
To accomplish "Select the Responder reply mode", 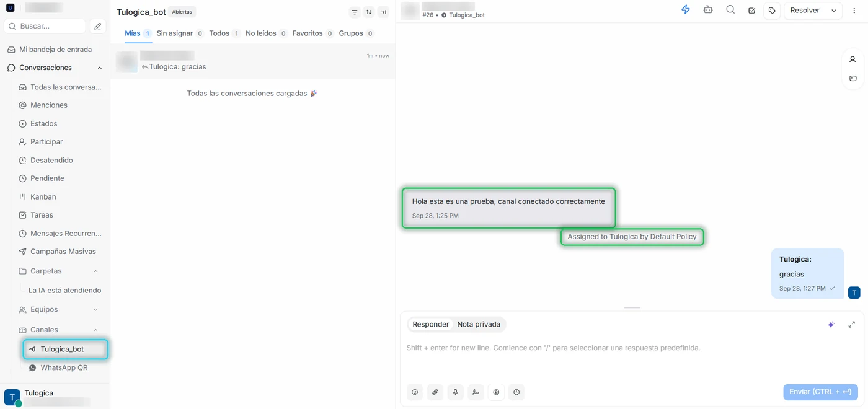I will click(430, 325).
